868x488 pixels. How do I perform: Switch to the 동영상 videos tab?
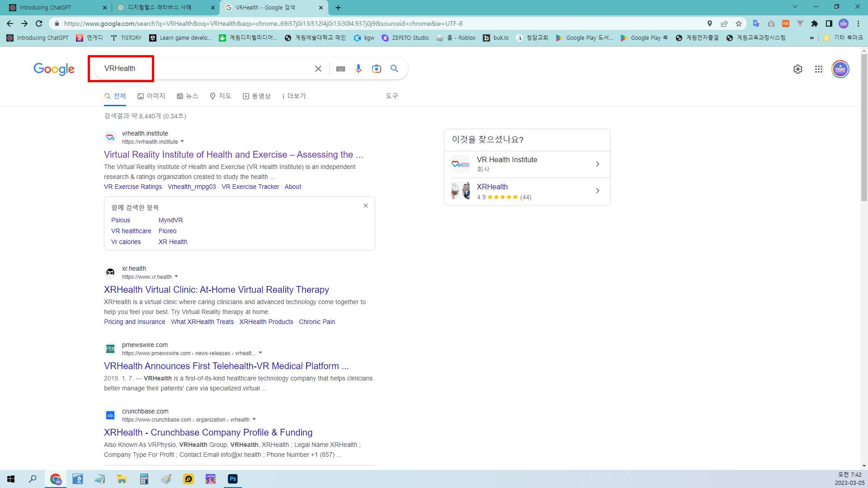(x=257, y=96)
